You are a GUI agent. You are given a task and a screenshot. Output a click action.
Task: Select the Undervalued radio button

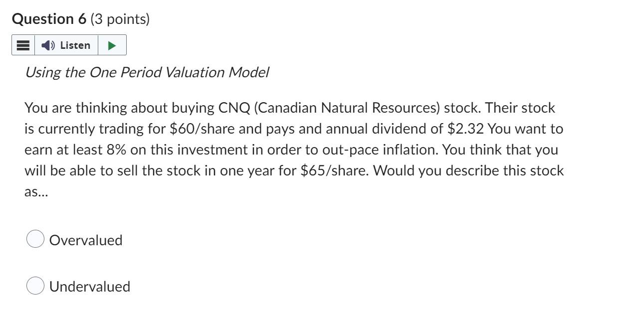coord(35,286)
